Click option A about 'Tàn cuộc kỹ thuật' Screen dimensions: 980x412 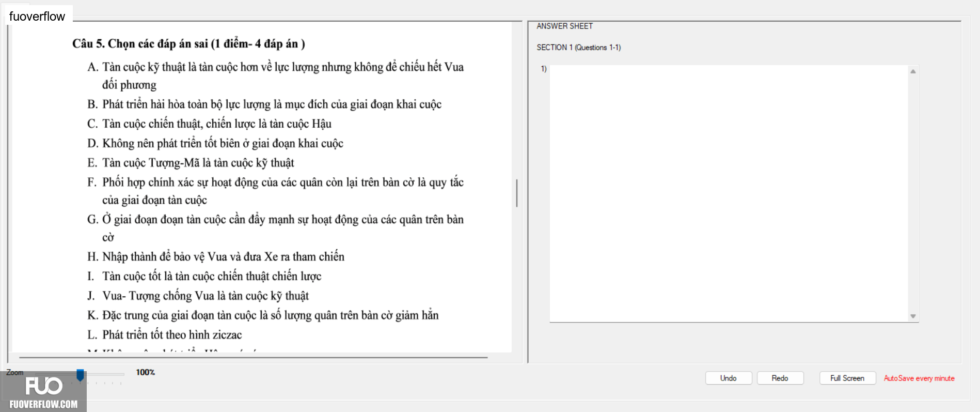(x=275, y=75)
